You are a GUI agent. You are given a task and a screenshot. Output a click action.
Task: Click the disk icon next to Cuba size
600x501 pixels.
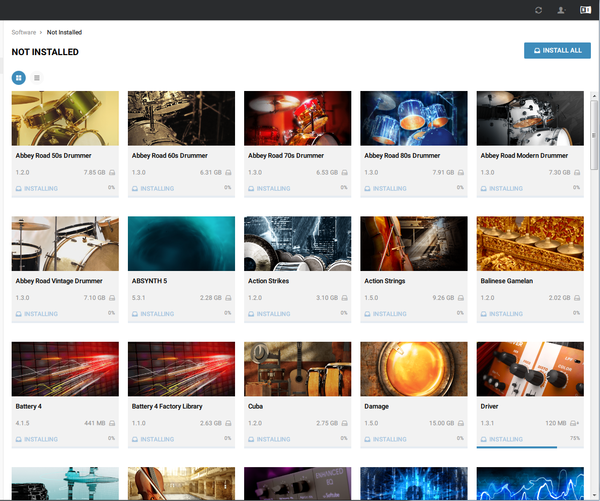(345, 423)
